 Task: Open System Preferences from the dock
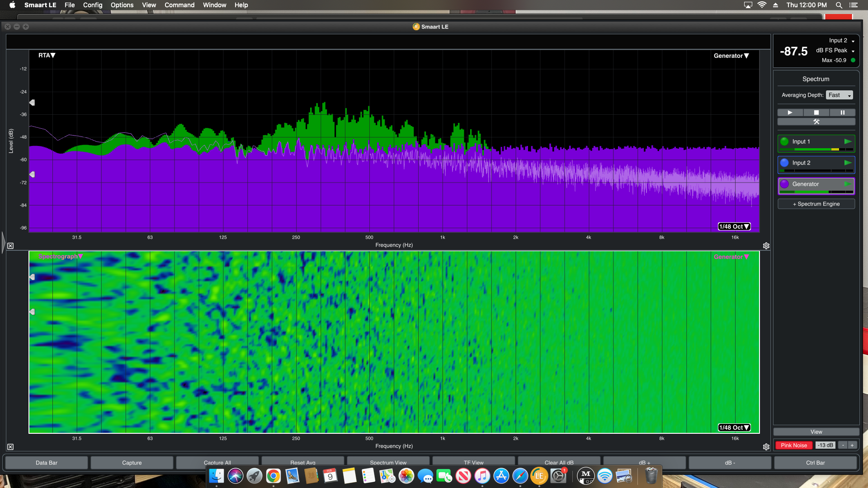coord(558,475)
